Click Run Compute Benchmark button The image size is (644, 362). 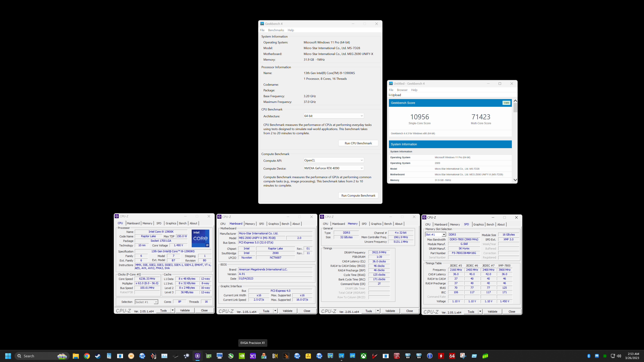click(x=358, y=196)
